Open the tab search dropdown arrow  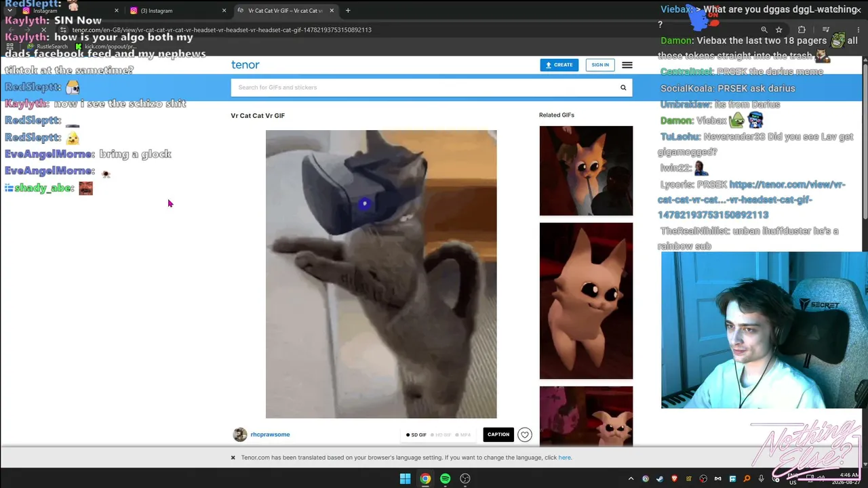(x=11, y=11)
